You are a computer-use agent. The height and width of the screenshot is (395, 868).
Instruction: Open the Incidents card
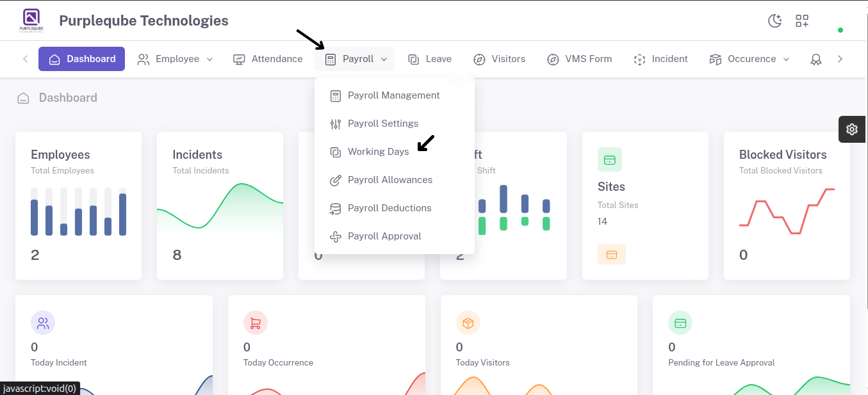(x=220, y=206)
